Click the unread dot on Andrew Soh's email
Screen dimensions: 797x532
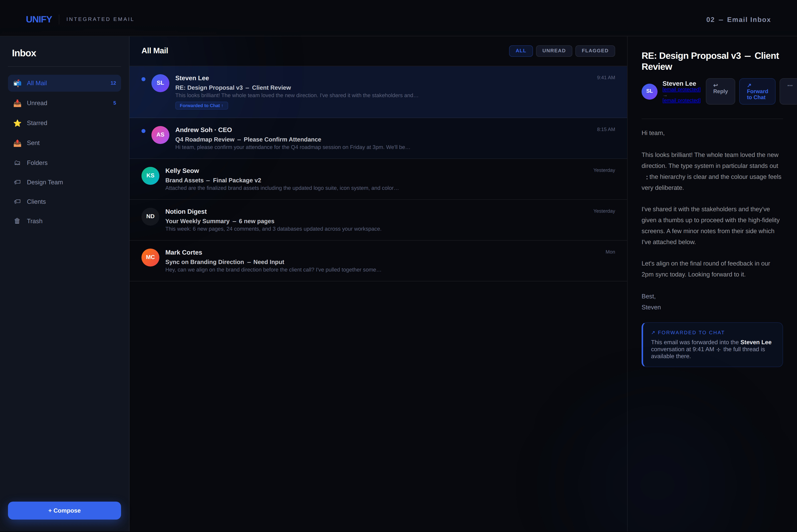(143, 131)
